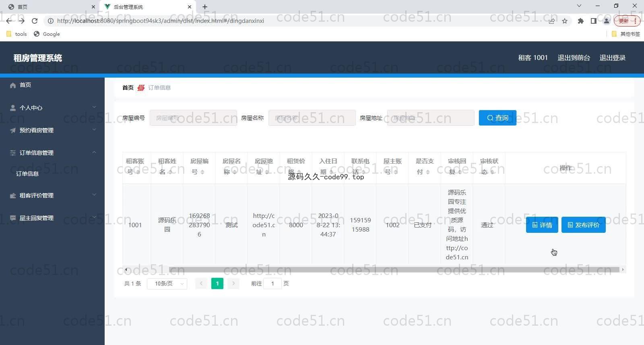Open the 10条/页 page size dropdown
The image size is (644, 345).
[x=167, y=283]
